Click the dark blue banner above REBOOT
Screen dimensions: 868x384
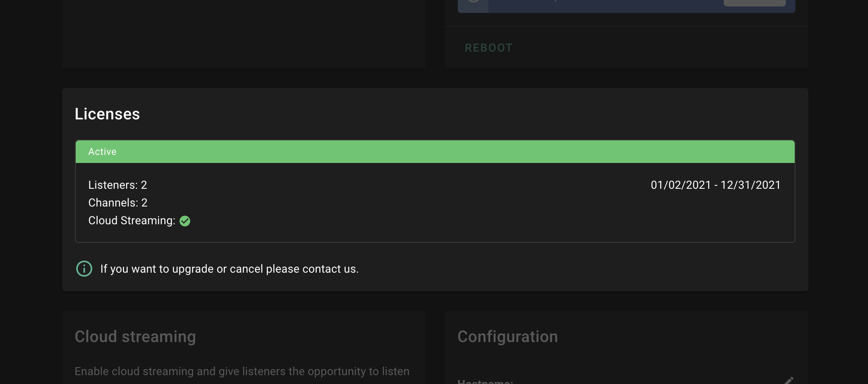pos(626,6)
